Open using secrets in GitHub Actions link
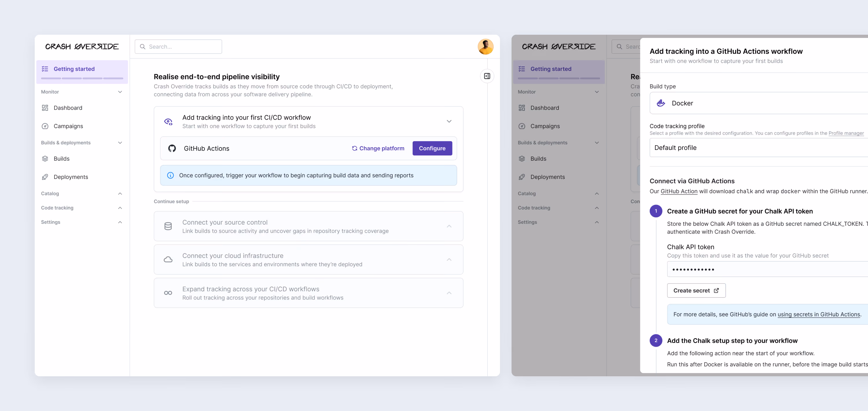868x411 pixels. [x=819, y=314]
